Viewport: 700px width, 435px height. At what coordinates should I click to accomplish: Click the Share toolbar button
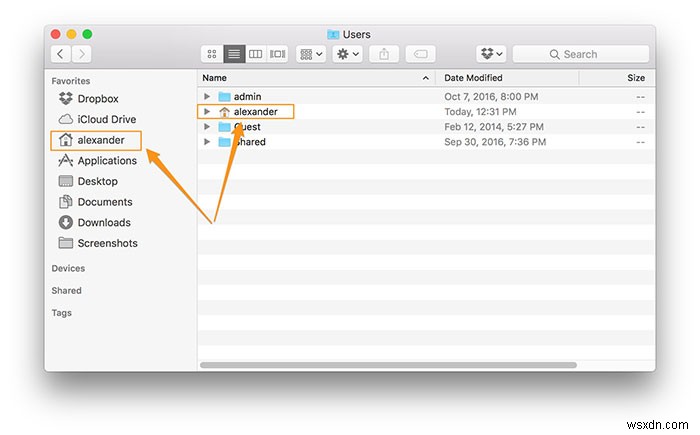(384, 54)
